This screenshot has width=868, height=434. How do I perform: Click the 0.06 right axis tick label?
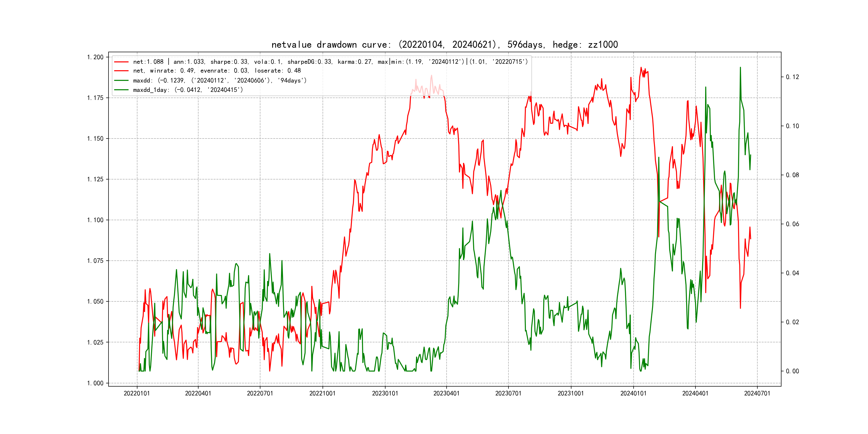[x=792, y=224]
